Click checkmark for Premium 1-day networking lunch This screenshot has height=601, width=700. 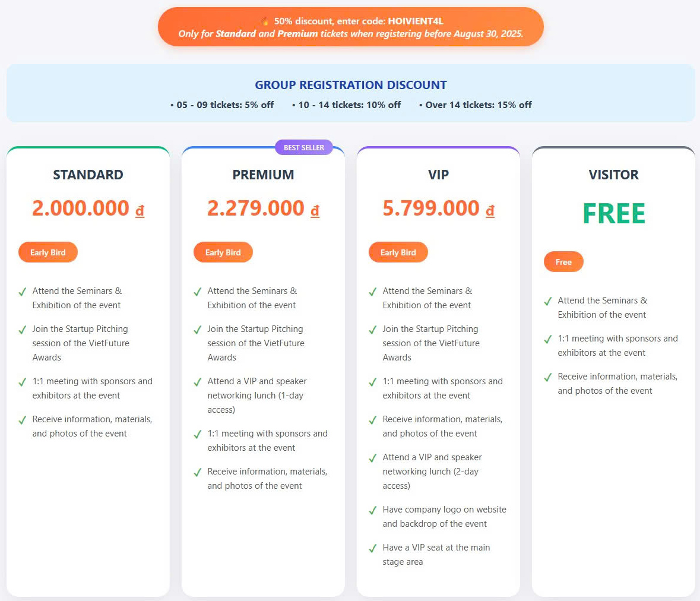(x=197, y=382)
